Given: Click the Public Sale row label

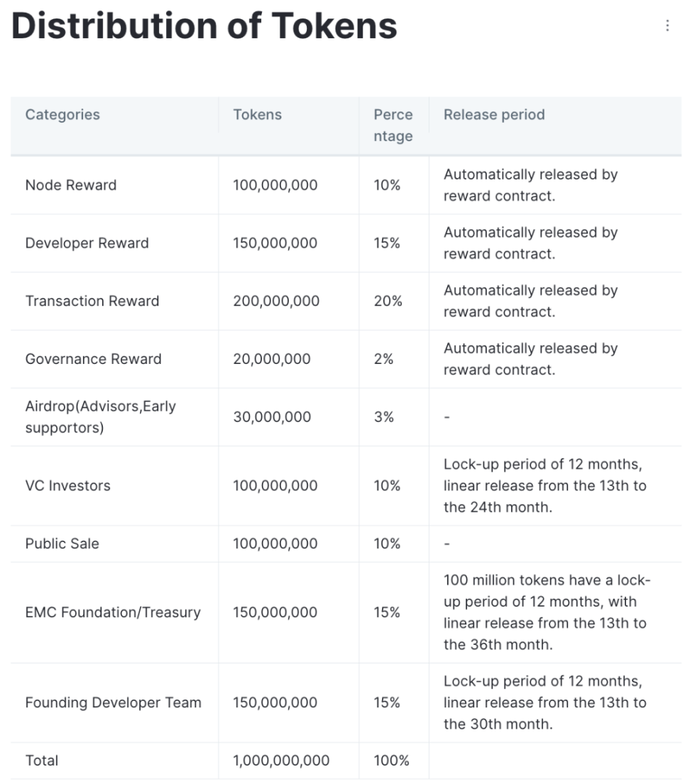Looking at the screenshot, I should [x=62, y=544].
